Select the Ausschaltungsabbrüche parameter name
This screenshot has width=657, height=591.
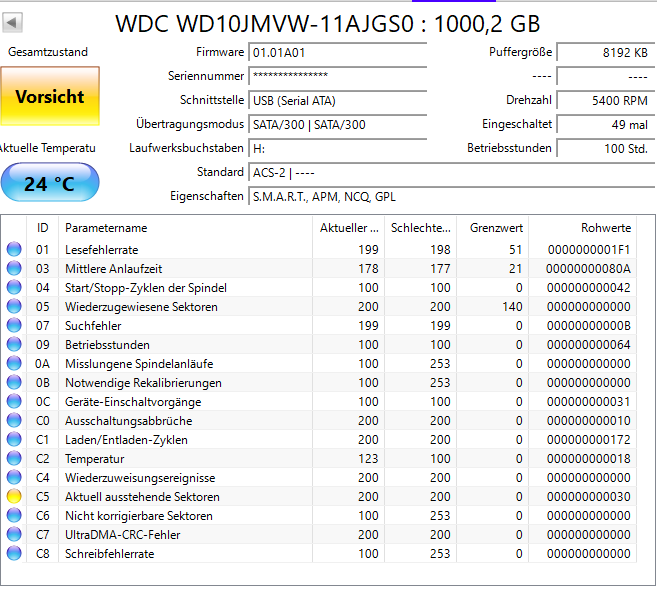(129, 421)
